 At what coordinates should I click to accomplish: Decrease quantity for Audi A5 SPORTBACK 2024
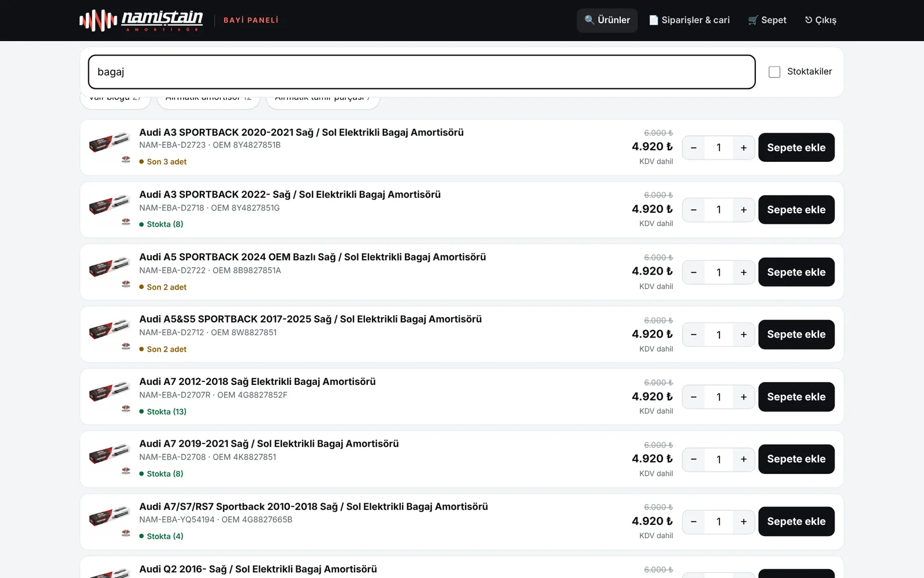tap(694, 272)
